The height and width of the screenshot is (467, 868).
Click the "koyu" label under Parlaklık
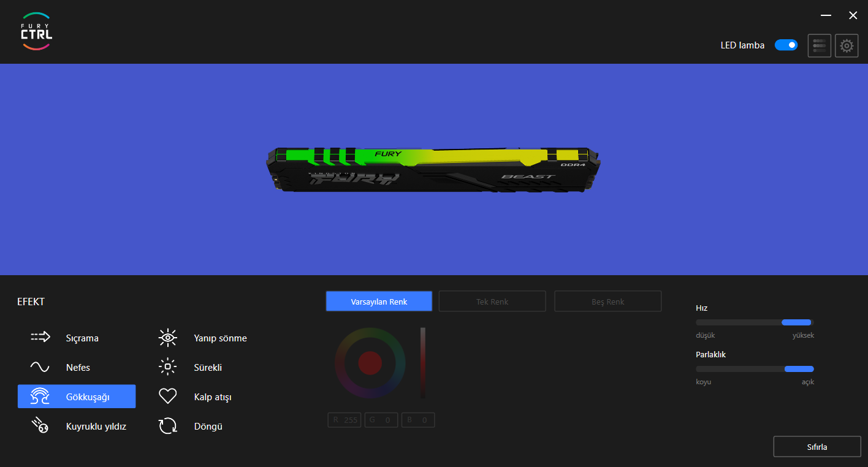(x=704, y=382)
